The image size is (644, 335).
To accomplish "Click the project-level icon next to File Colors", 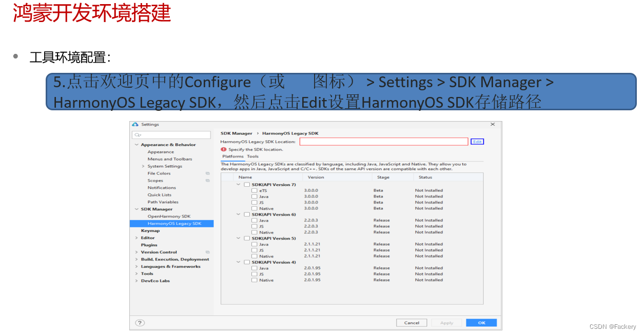I will pos(208,173).
